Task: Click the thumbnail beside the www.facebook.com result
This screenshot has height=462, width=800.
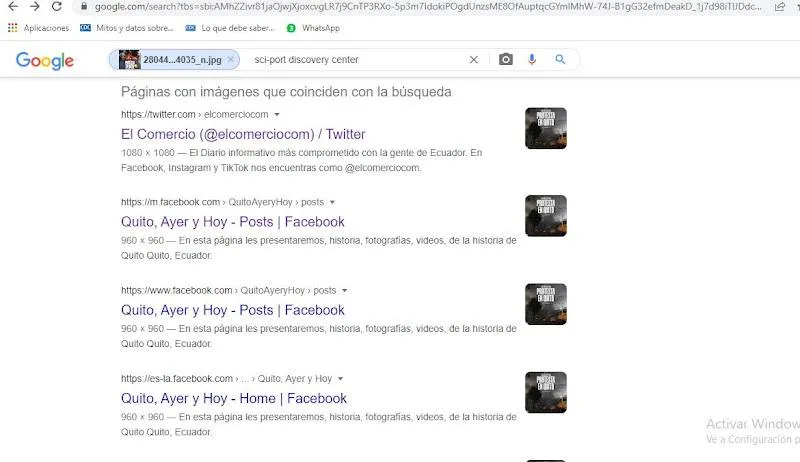Action: (x=545, y=304)
